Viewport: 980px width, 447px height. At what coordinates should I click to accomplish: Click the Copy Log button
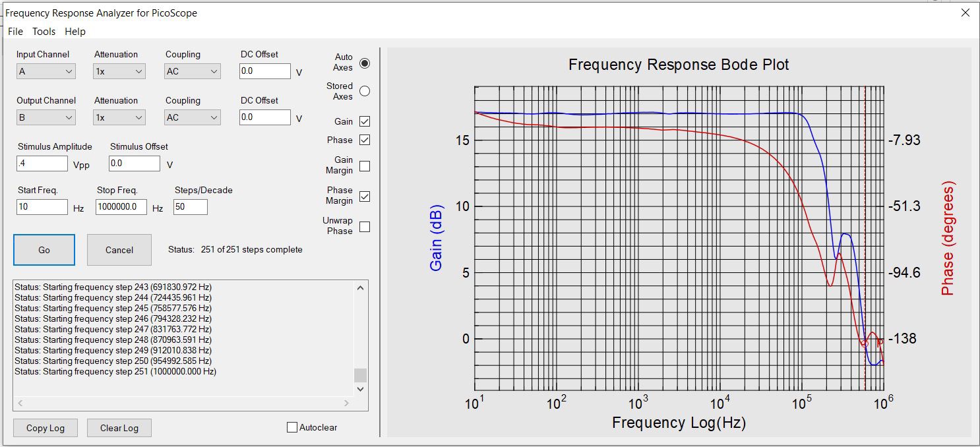pos(46,428)
